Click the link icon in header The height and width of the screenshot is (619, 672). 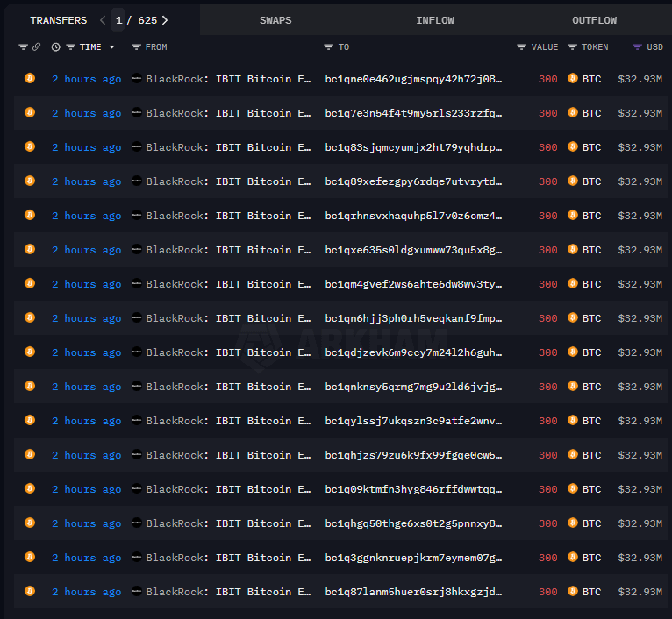[37, 46]
